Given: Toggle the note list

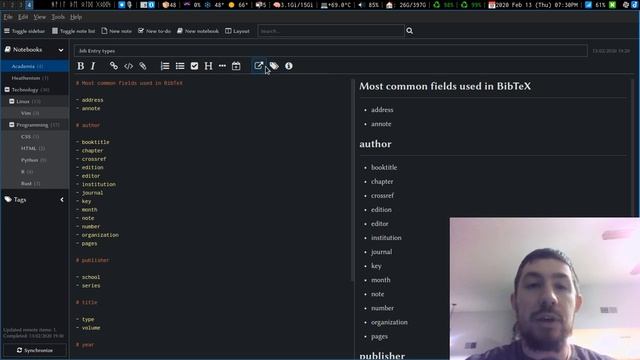Looking at the screenshot, I should coord(73,31).
